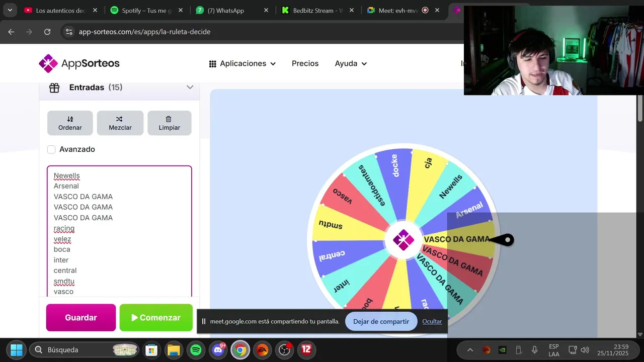This screenshot has height=362, width=644.
Task: Open File Explorer from taskbar
Action: (174, 350)
